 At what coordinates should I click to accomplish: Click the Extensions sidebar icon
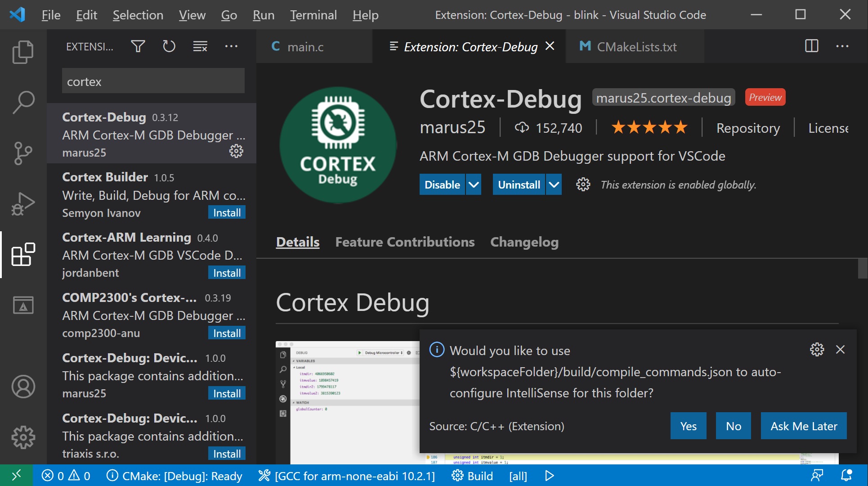click(22, 255)
